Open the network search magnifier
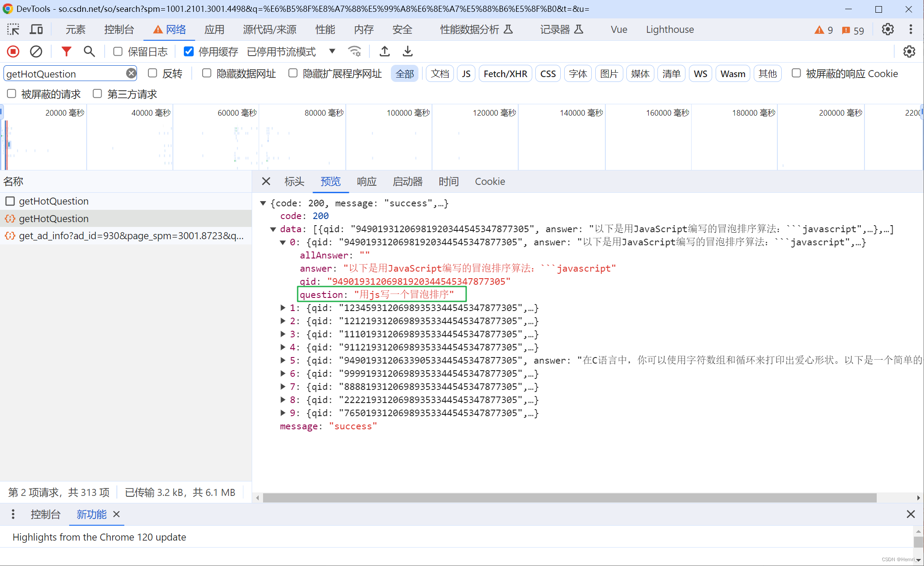The image size is (924, 566). point(89,52)
